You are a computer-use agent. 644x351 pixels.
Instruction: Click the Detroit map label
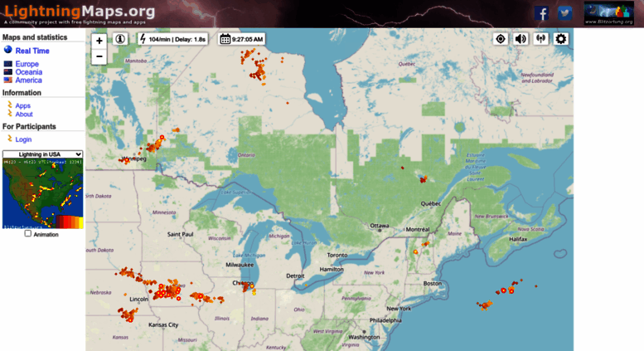(295, 275)
